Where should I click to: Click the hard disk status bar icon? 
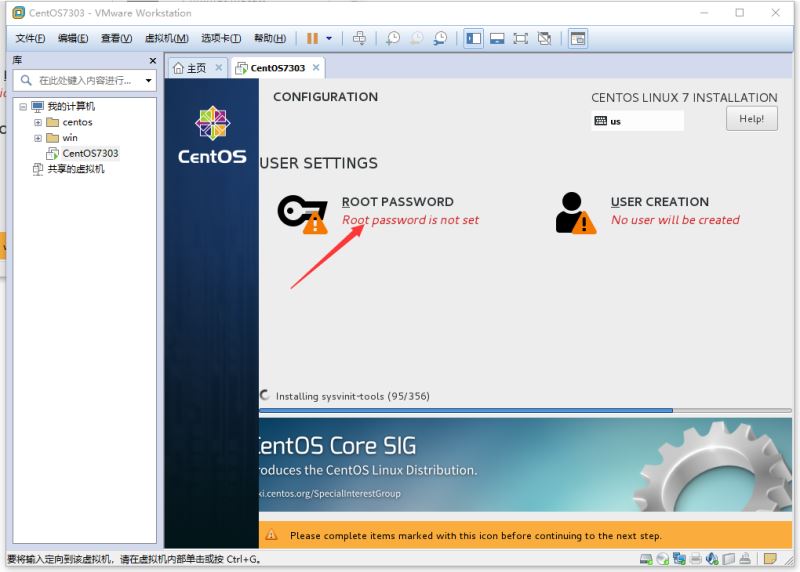(647, 559)
